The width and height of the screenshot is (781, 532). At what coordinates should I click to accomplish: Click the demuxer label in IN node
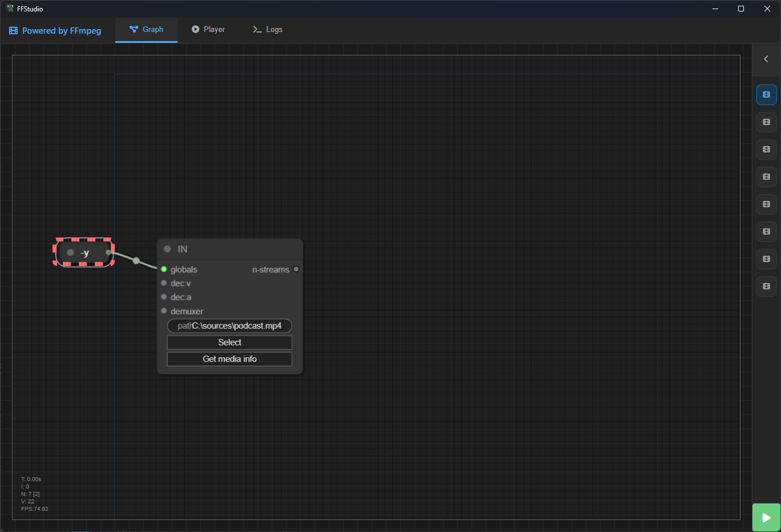click(187, 312)
